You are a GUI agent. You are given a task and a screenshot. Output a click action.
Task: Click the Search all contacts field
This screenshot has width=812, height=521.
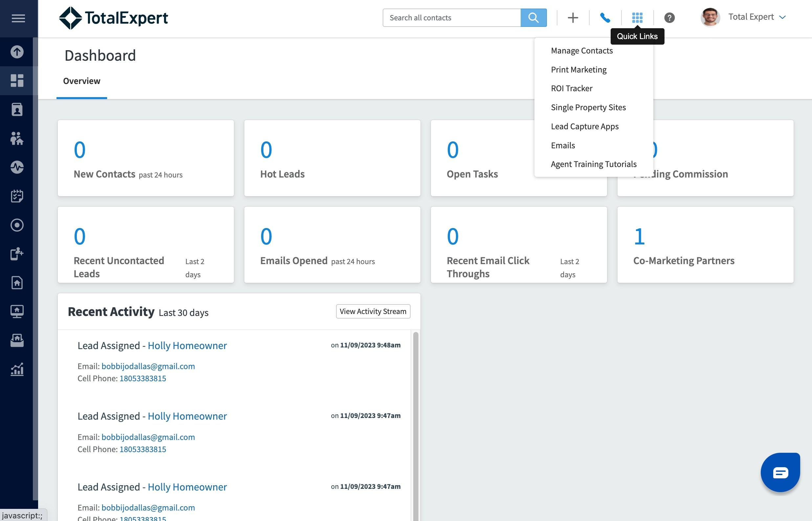(451, 18)
